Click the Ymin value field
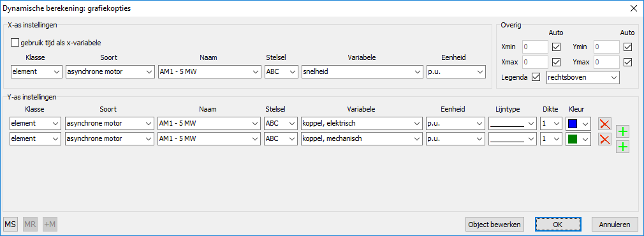644x236 pixels. click(606, 47)
